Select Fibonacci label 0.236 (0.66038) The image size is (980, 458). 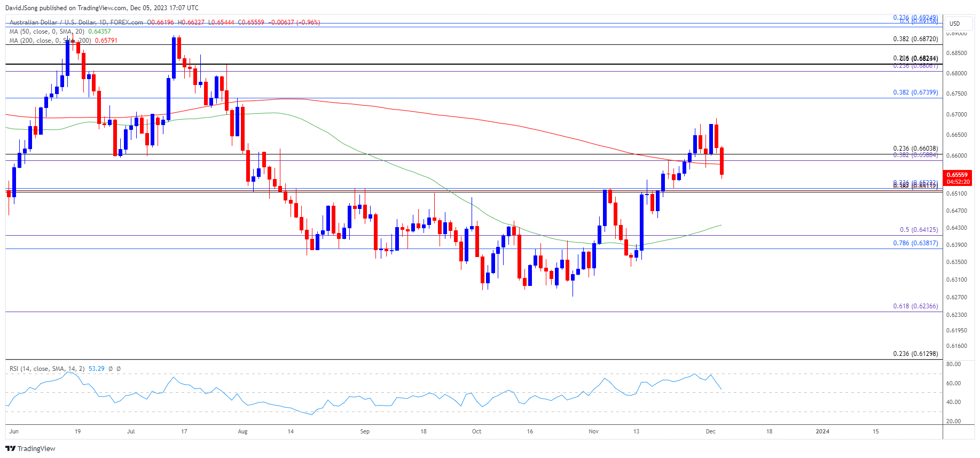915,149
